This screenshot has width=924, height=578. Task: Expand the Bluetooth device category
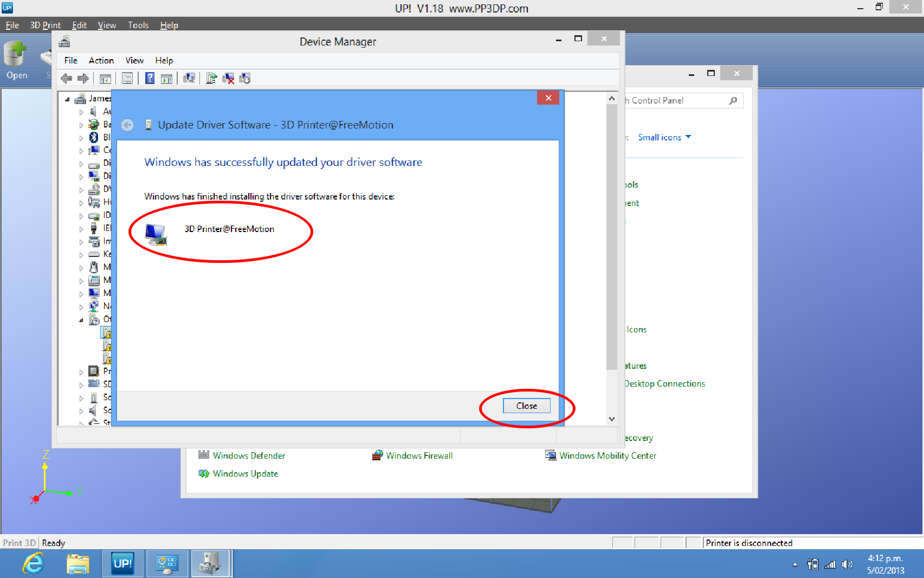tap(81, 138)
